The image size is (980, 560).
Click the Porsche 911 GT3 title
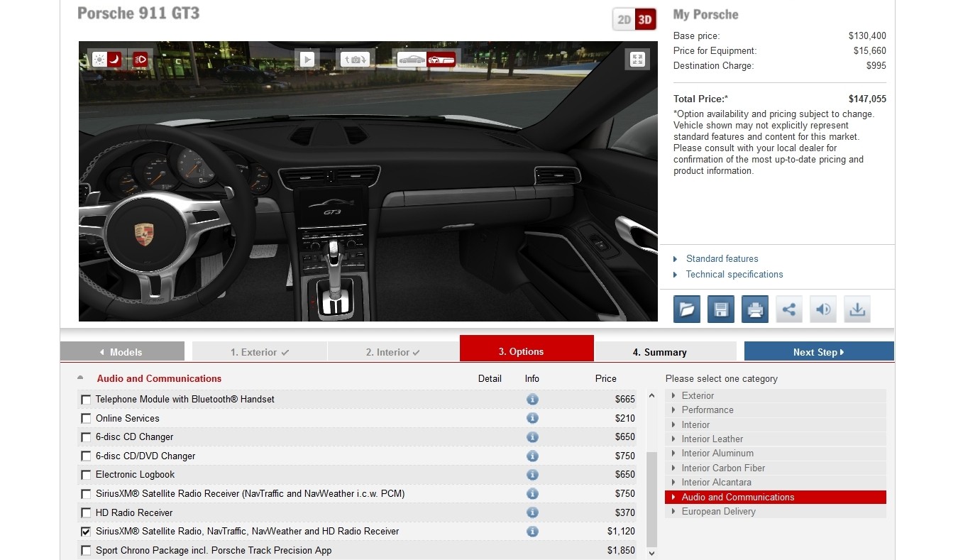click(x=138, y=13)
